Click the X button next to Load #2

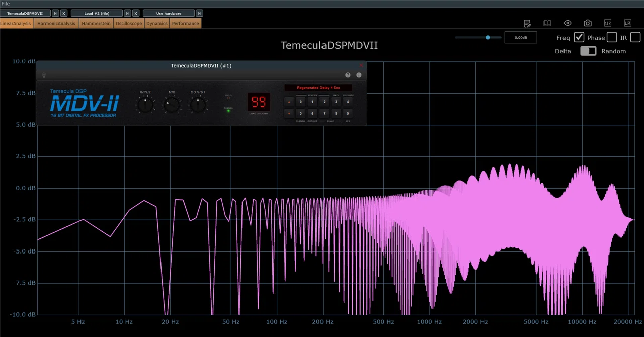136,13
